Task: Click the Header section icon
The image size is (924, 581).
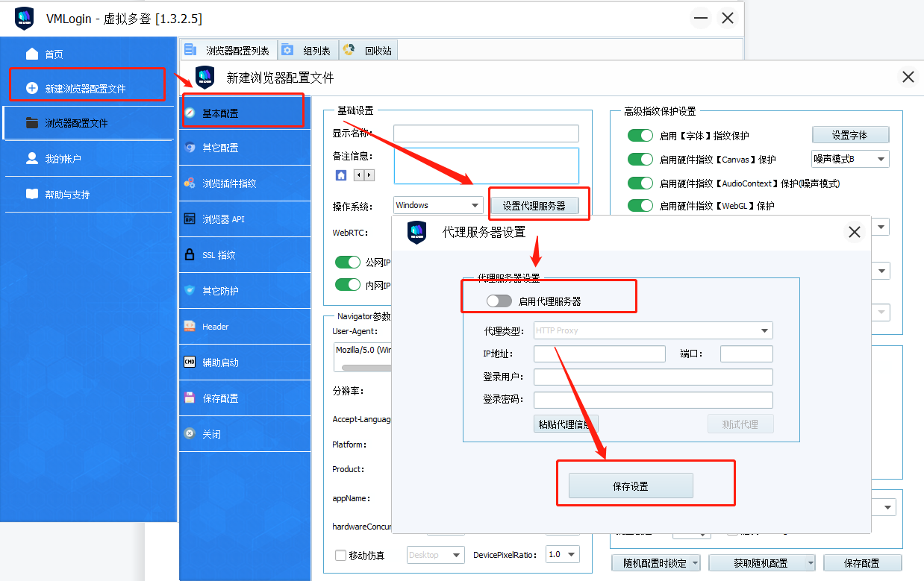Action: pyautogui.click(x=190, y=327)
